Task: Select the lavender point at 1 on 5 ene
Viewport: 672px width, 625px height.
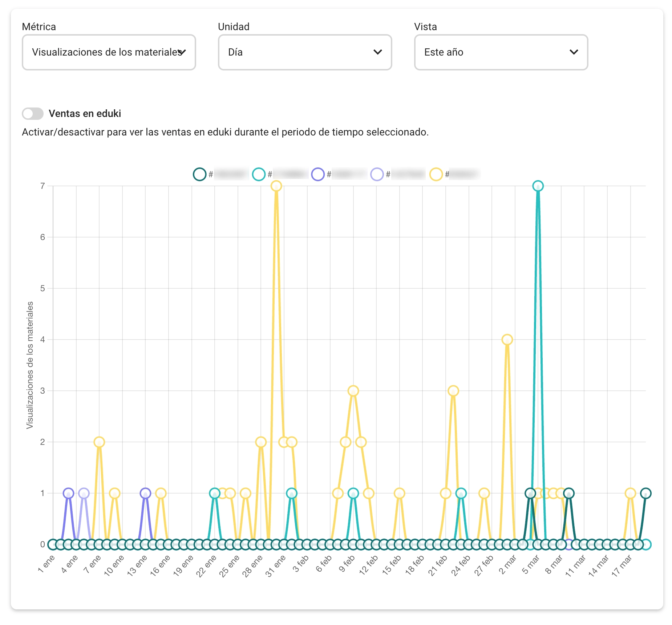Action: (84, 494)
